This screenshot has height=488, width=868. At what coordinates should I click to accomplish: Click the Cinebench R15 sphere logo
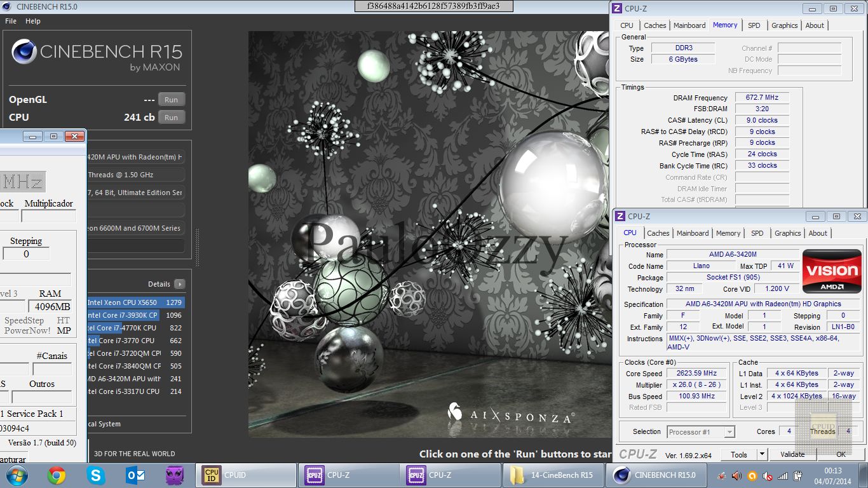click(x=24, y=51)
